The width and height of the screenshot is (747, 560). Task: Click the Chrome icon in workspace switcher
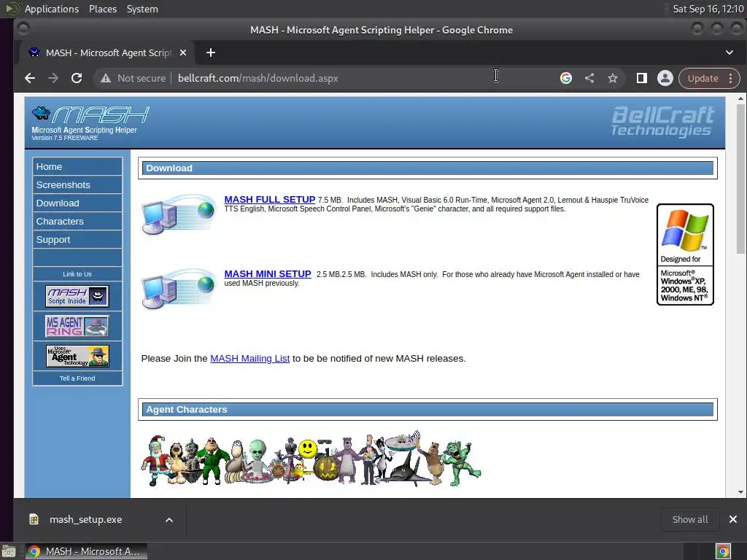point(723,552)
